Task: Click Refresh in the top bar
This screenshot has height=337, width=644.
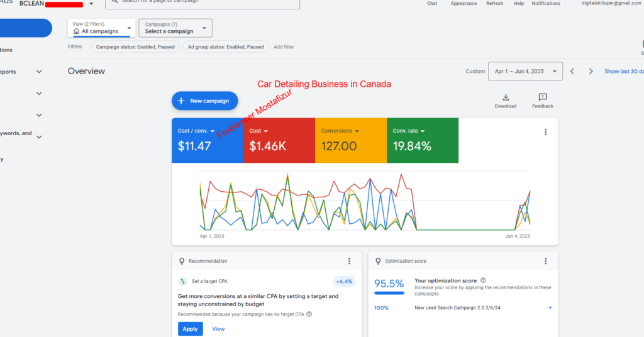Action: point(494,3)
